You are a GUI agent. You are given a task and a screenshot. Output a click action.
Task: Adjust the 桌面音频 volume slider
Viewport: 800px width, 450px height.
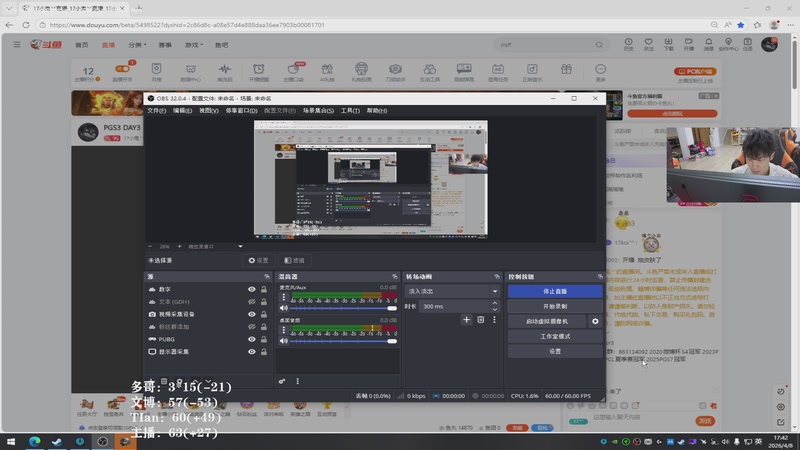(x=343, y=341)
